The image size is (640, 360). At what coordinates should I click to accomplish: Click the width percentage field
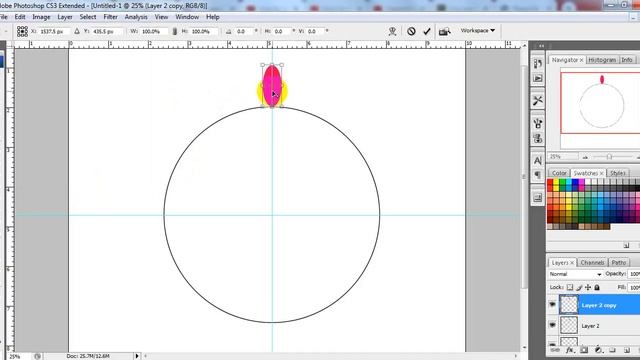154,31
